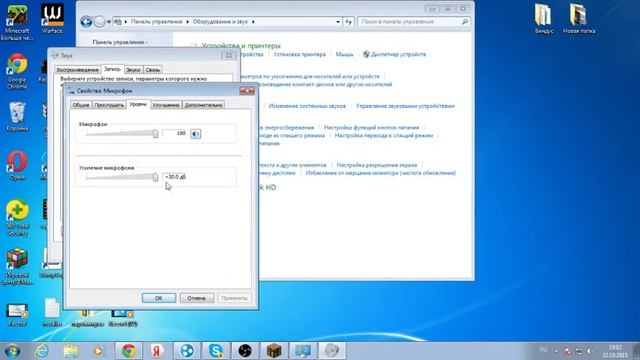The width and height of the screenshot is (640, 360).
Task: Open the Skype taskbar icon
Action: [216, 351]
